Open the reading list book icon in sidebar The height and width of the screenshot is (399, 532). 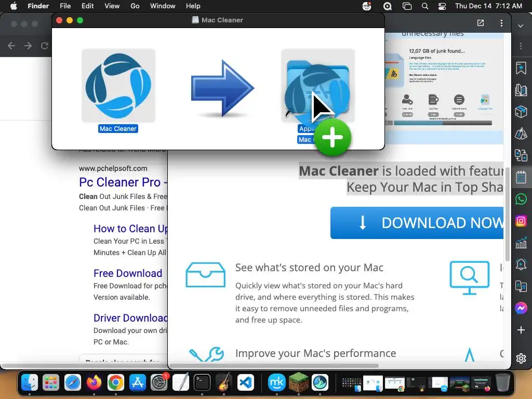tap(521, 90)
